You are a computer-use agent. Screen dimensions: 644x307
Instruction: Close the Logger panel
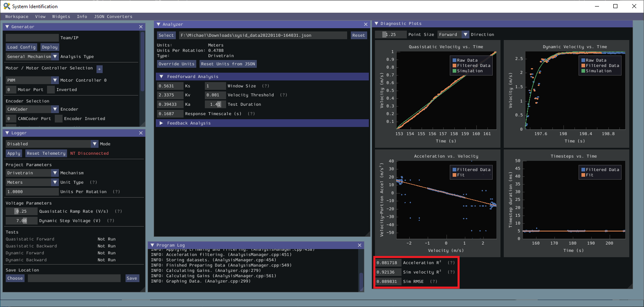pyautogui.click(x=141, y=133)
